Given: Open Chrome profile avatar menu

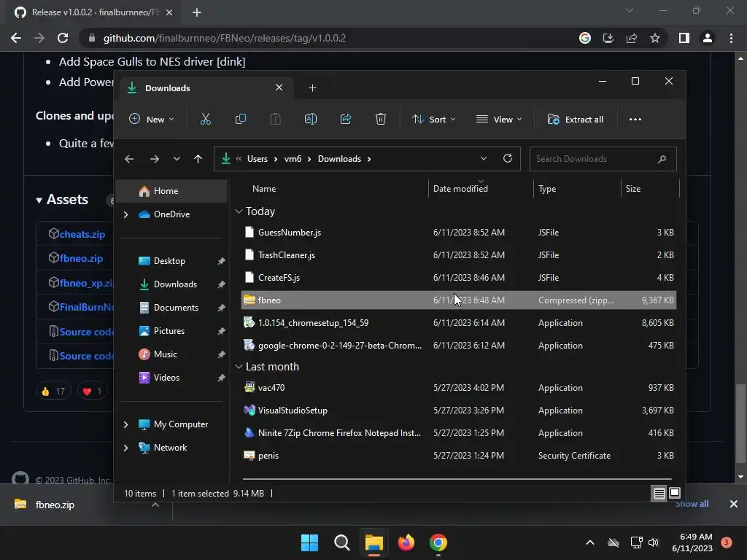Looking at the screenshot, I should coord(708,38).
